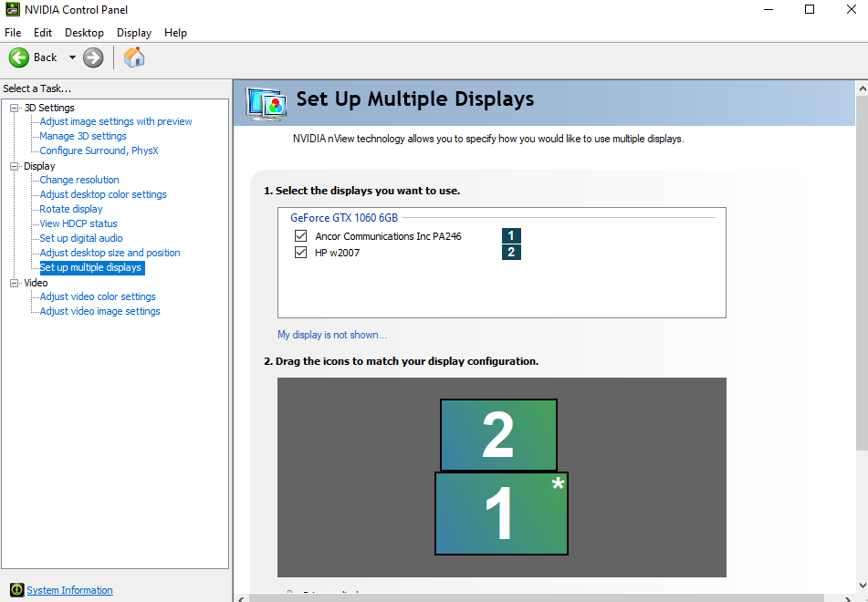Maximize the NVIDIA Control Panel window
This screenshot has height=602, width=868.
pyautogui.click(x=810, y=9)
